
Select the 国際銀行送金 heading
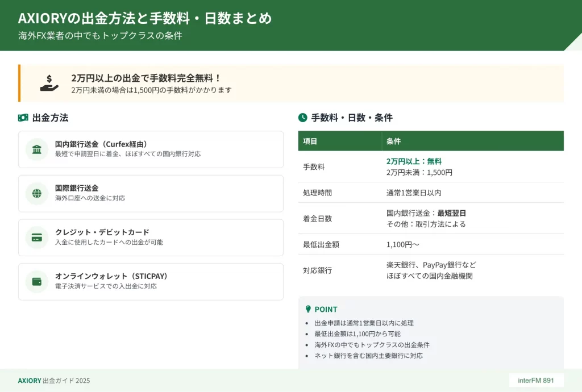point(77,188)
